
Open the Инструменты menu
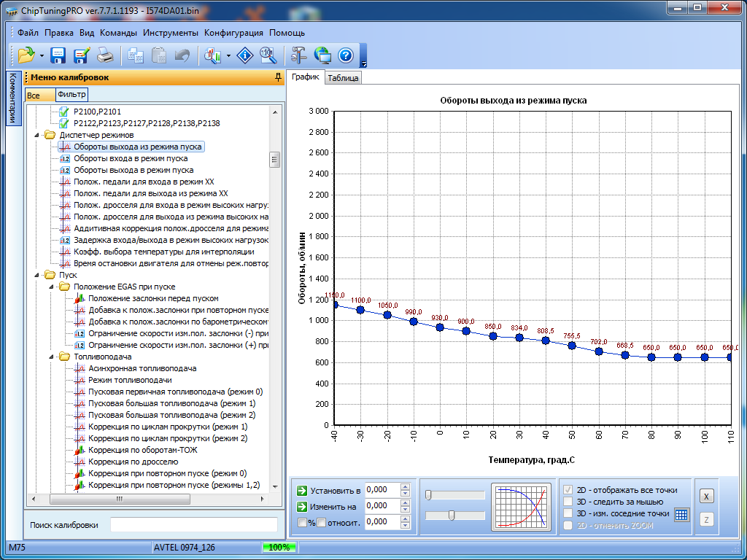pos(170,33)
